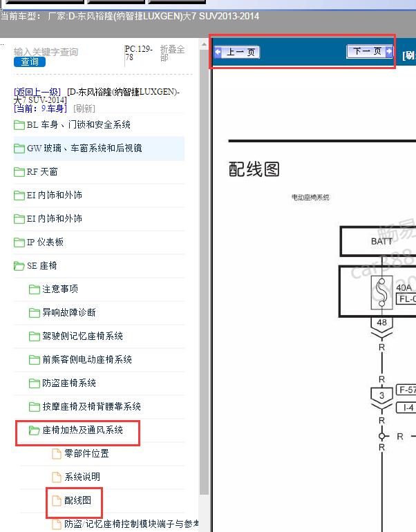This screenshot has height=532, width=416.
Task: Select 前乘客侧电动座椅系统 tree item text
Action: (87, 360)
